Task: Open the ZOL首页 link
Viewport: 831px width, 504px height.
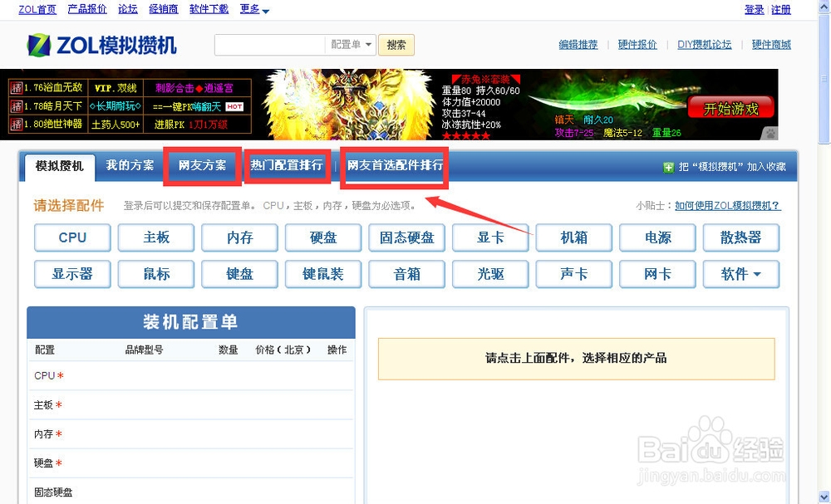Action: 37,9
